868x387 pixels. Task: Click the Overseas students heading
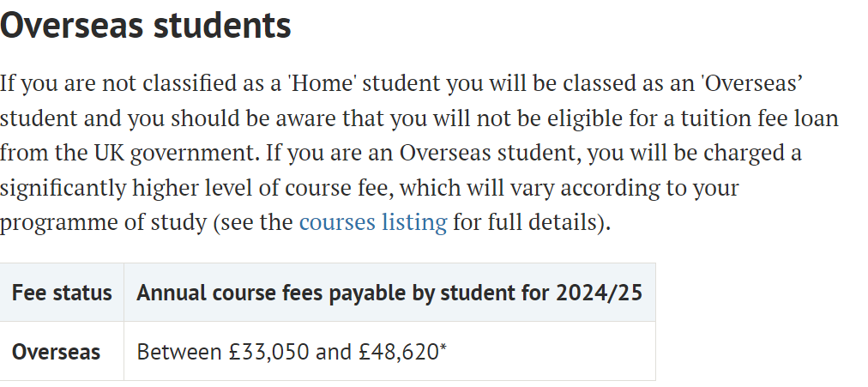(x=146, y=26)
